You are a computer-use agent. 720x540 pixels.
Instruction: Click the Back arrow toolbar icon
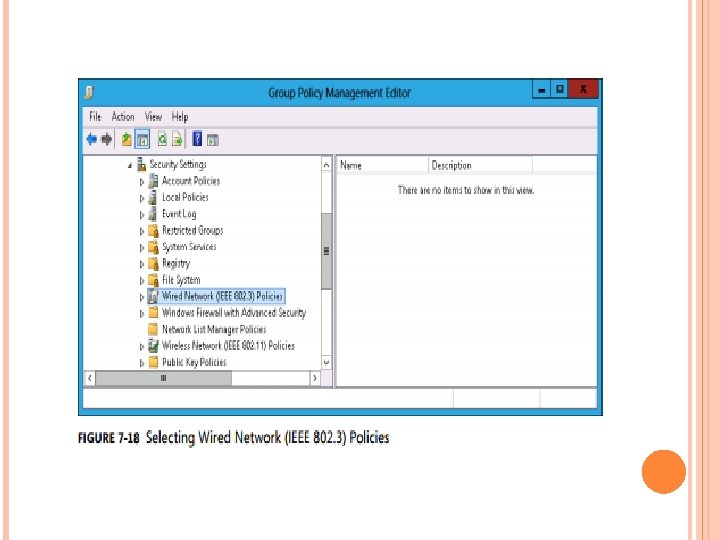(92, 139)
